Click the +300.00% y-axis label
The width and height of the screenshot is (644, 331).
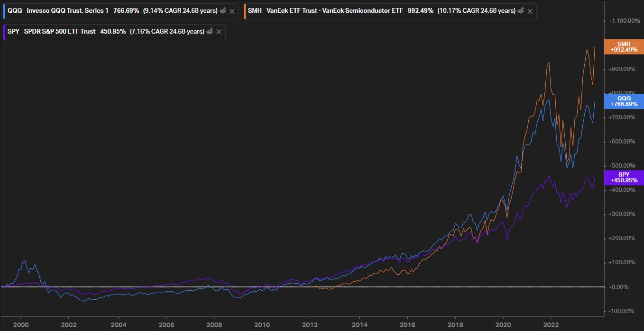point(622,214)
